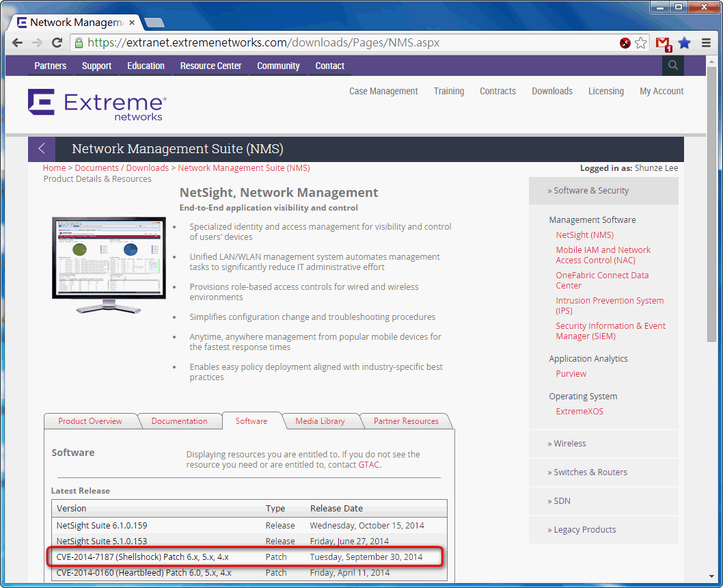The image size is (723, 588).
Task: Select NetSight Suite 5.1.0.153 row
Action: 249,541
